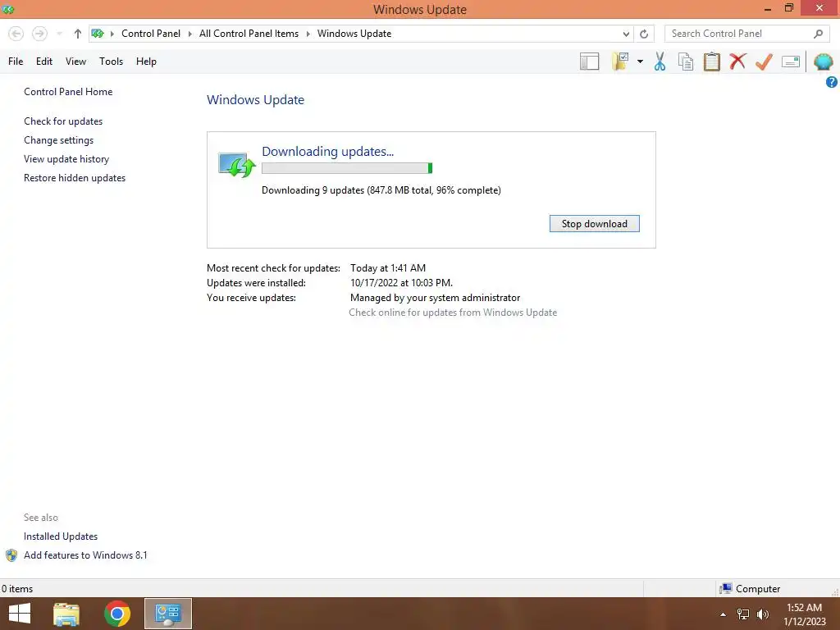Click Check for updates link

[63, 121]
